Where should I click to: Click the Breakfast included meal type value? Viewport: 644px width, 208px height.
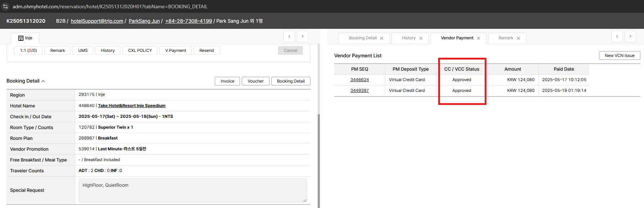click(102, 160)
